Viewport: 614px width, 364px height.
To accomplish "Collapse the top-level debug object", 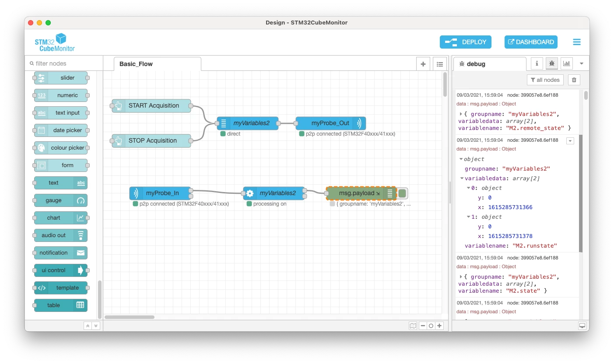I will [x=461, y=159].
